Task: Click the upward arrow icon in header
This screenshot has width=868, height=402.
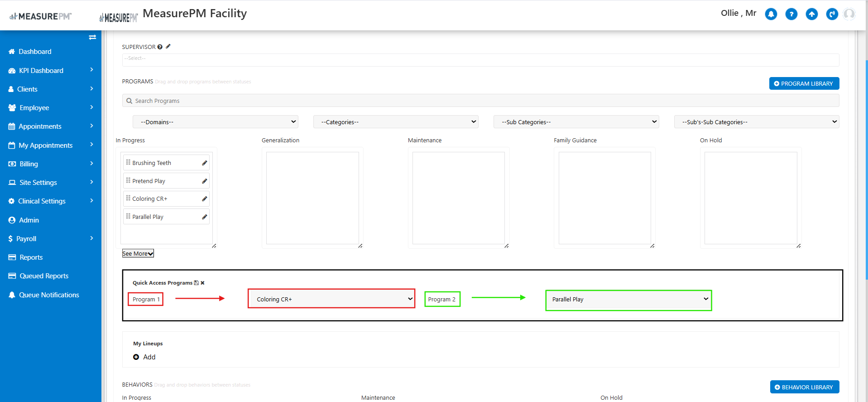Action: [x=811, y=14]
